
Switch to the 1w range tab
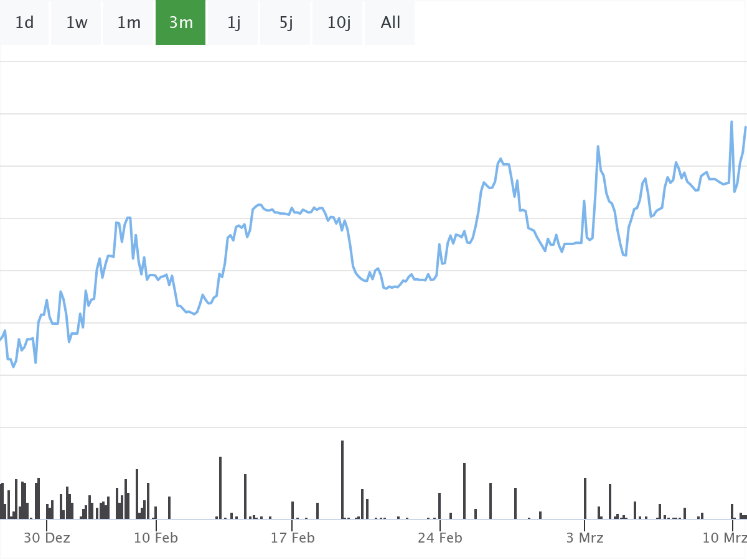tap(77, 23)
